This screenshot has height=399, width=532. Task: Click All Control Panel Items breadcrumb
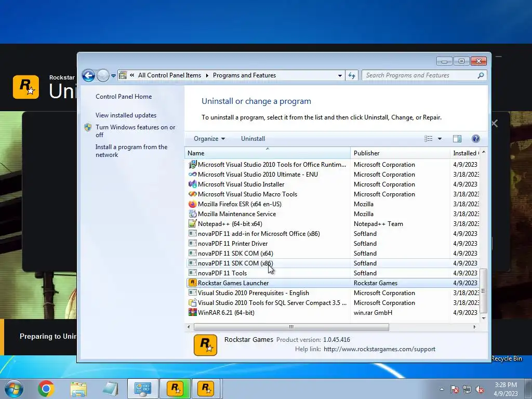click(x=169, y=75)
